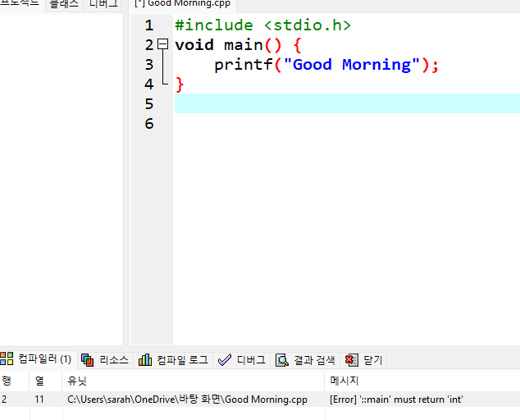This screenshot has width=520, height=420.
Task: Open the 디버그 tab in the sidebar
Action: (x=103, y=4)
